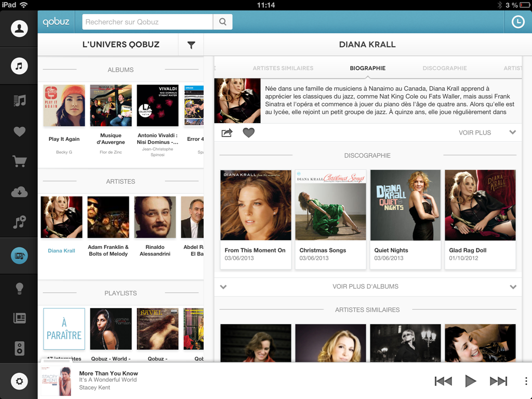
Task: Click the Play It Again title text
Action: click(64, 139)
